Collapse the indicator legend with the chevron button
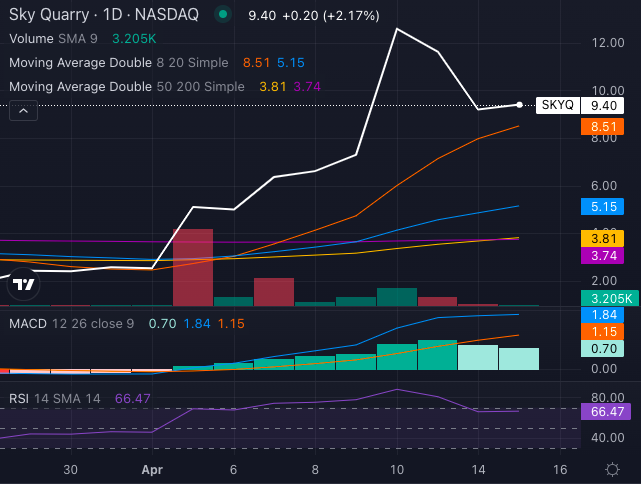641x484 pixels. pos(24,111)
